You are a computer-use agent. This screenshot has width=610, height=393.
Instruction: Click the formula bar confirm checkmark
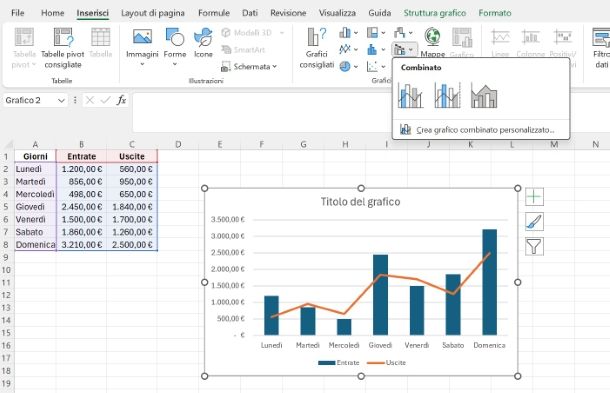coord(105,100)
